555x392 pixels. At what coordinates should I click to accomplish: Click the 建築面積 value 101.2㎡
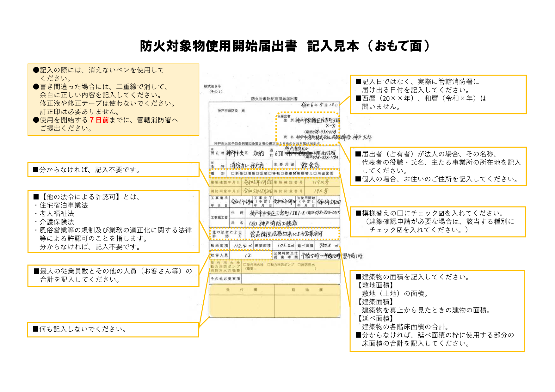click(286, 245)
